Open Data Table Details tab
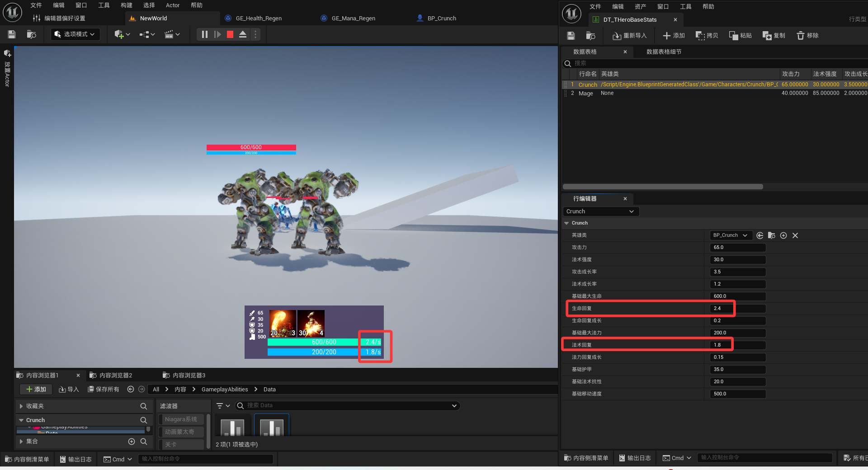 (664, 52)
